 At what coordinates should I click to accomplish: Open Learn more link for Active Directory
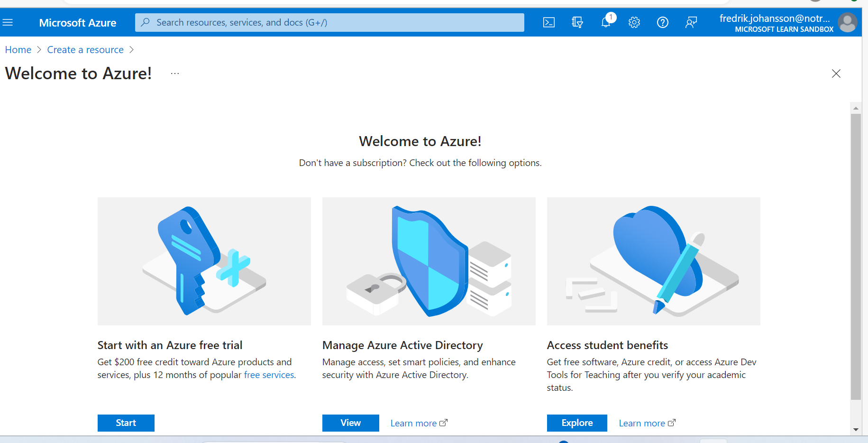coord(419,423)
